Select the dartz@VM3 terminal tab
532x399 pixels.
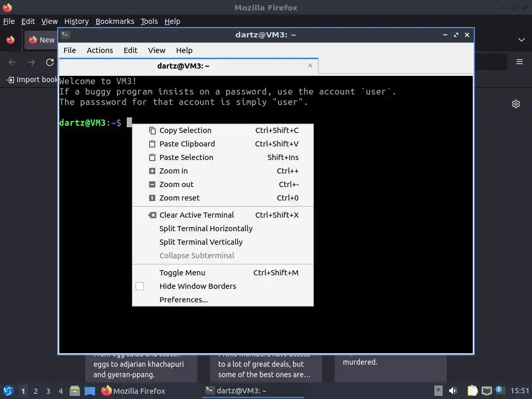tap(188, 66)
